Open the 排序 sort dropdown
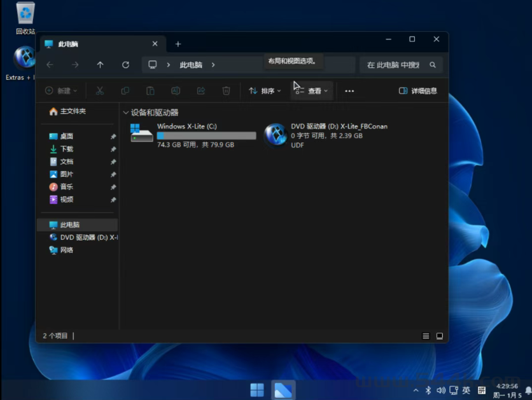The image size is (532, 400). pos(265,91)
